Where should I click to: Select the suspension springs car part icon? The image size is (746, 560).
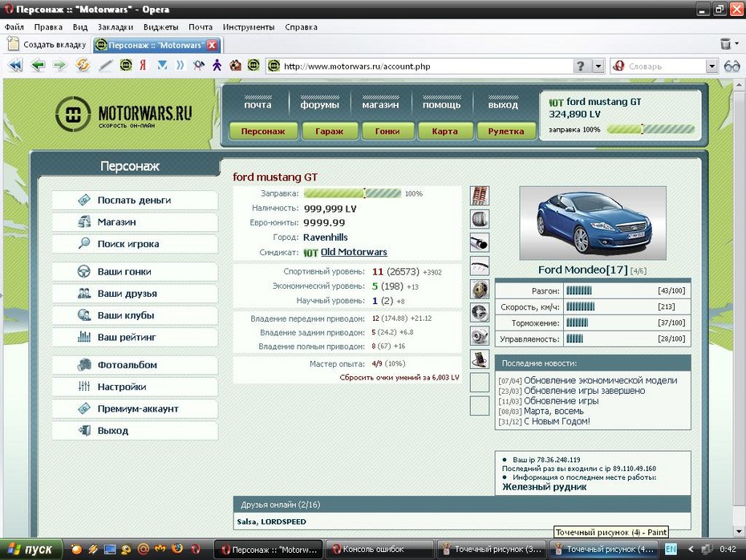tap(480, 196)
